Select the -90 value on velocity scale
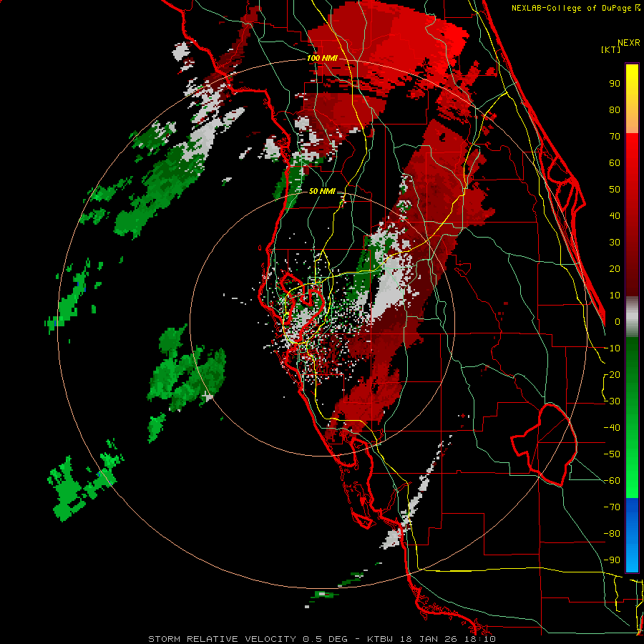The width and height of the screenshot is (644, 644). (x=612, y=560)
